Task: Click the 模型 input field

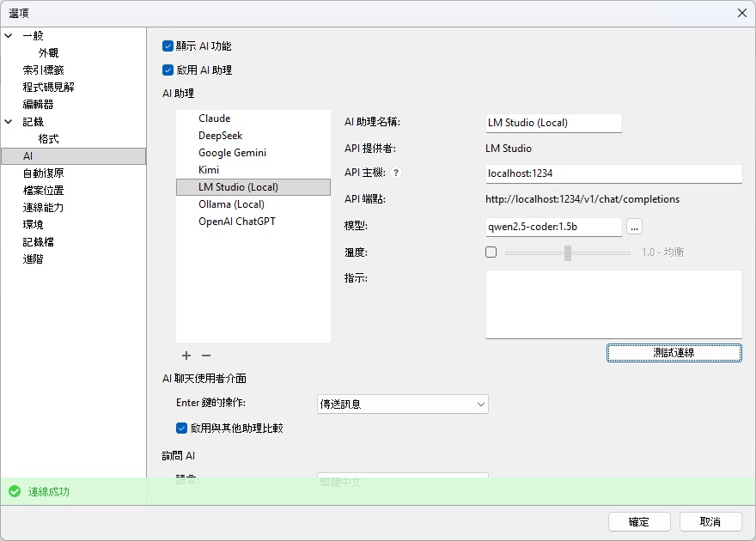Action: [x=553, y=227]
